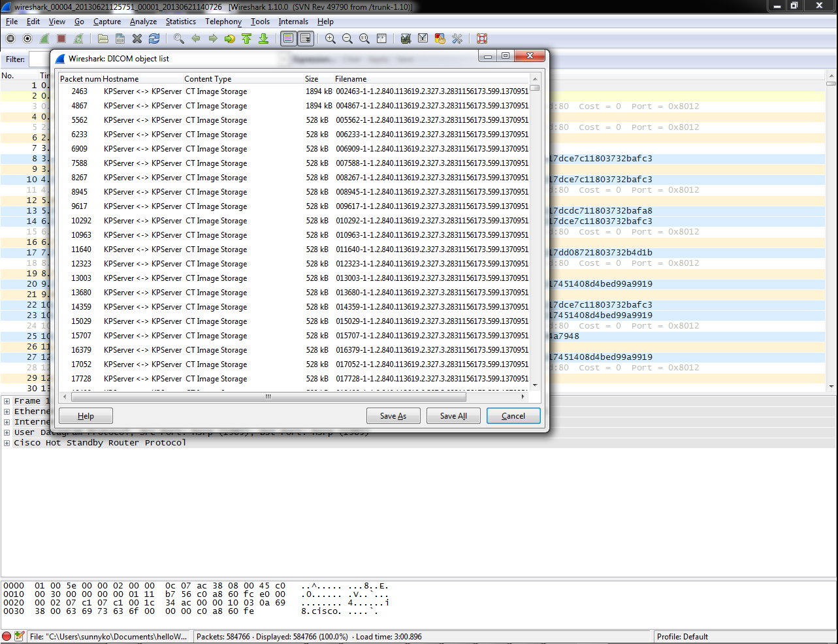The image size is (838, 644).
Task: Edit display filters icon
Action: click(423, 39)
